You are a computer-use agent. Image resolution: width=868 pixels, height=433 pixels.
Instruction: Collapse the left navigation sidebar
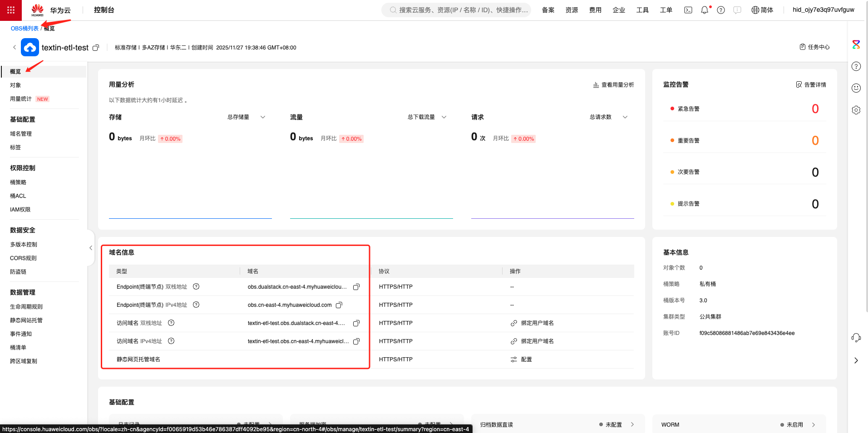(x=91, y=248)
